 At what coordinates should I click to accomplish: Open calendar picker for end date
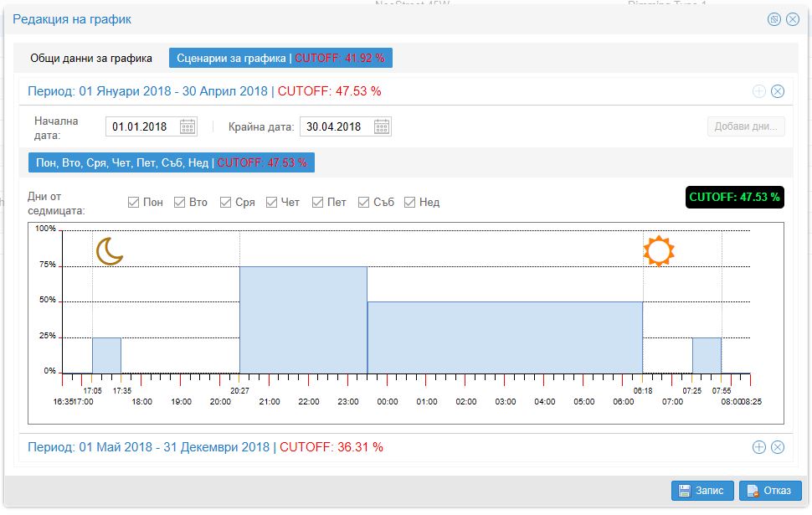click(x=382, y=127)
